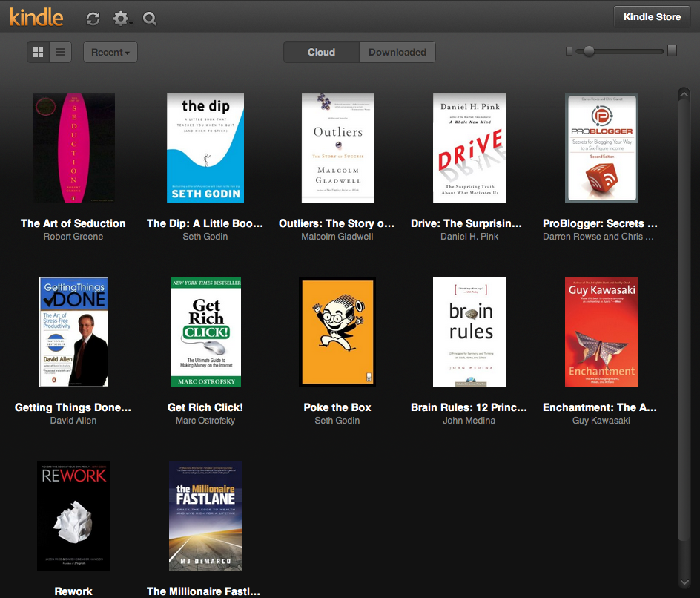Switch to list view

(x=60, y=52)
